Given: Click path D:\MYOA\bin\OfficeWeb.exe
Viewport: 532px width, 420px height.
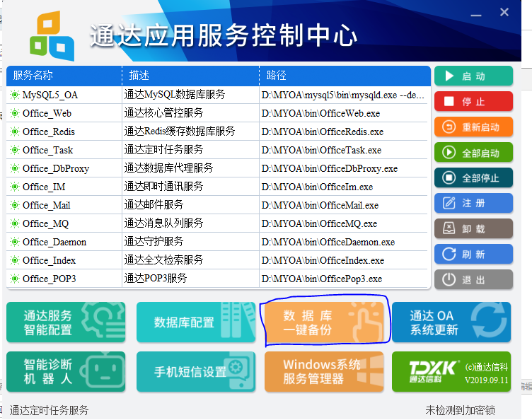Looking at the screenshot, I should coord(320,113).
